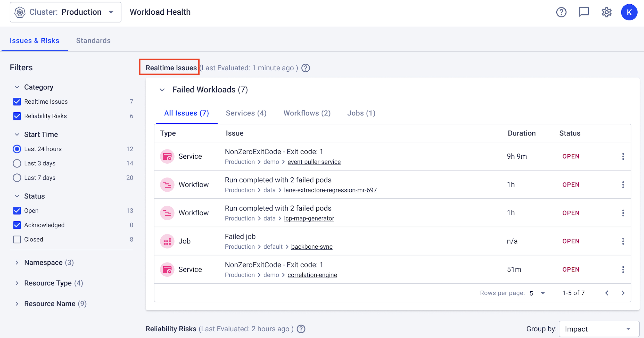Enable the Closed status checkbox
This screenshot has width=644, height=338.
17,239
